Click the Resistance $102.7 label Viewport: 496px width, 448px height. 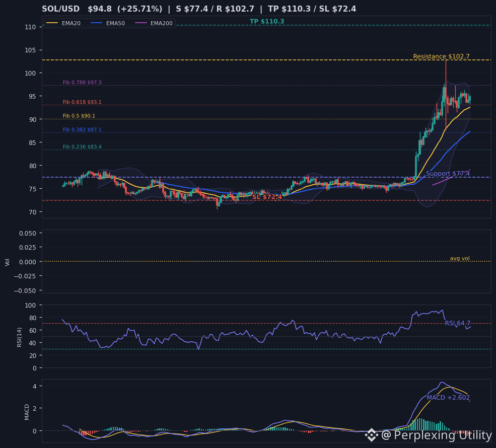[441, 56]
